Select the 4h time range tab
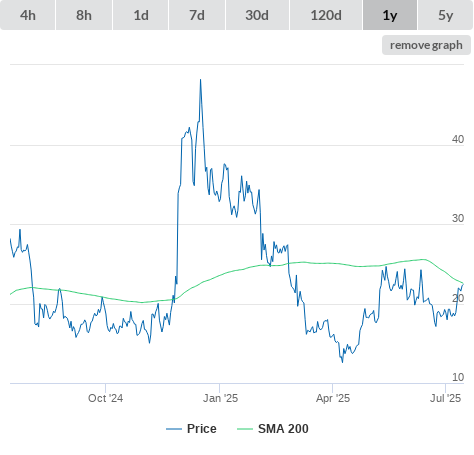 [28, 15]
